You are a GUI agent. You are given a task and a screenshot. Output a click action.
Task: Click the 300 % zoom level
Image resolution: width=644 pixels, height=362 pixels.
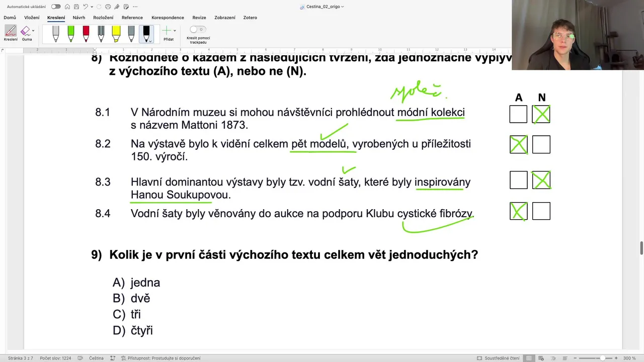(x=630, y=358)
